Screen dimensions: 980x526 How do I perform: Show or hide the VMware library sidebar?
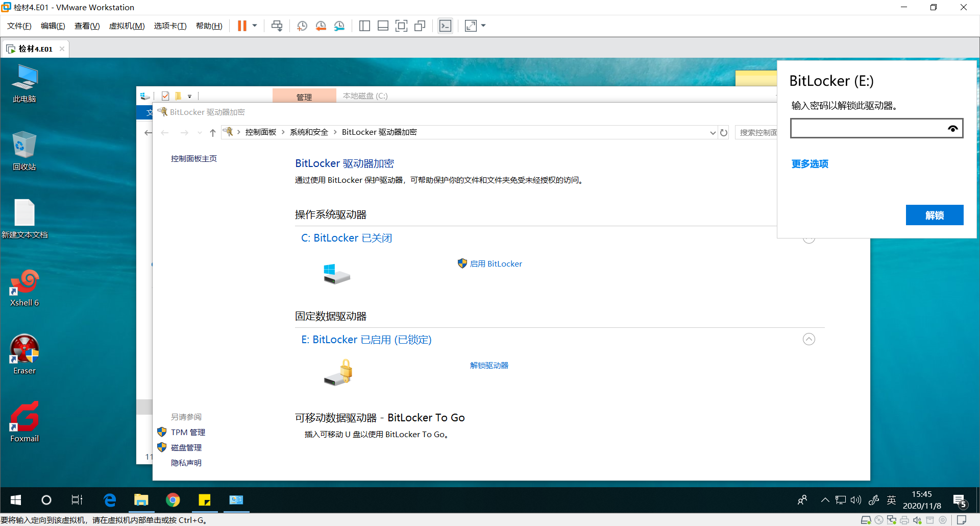click(x=364, y=26)
